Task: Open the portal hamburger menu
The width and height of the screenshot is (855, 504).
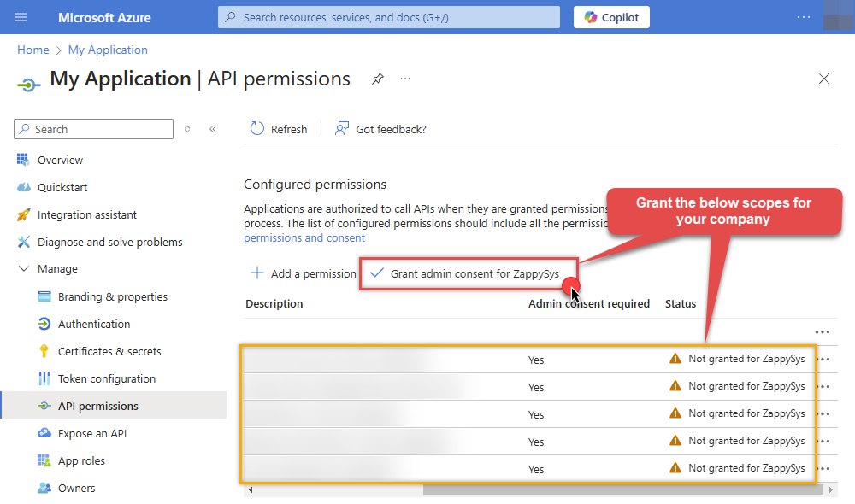Action: [x=21, y=17]
